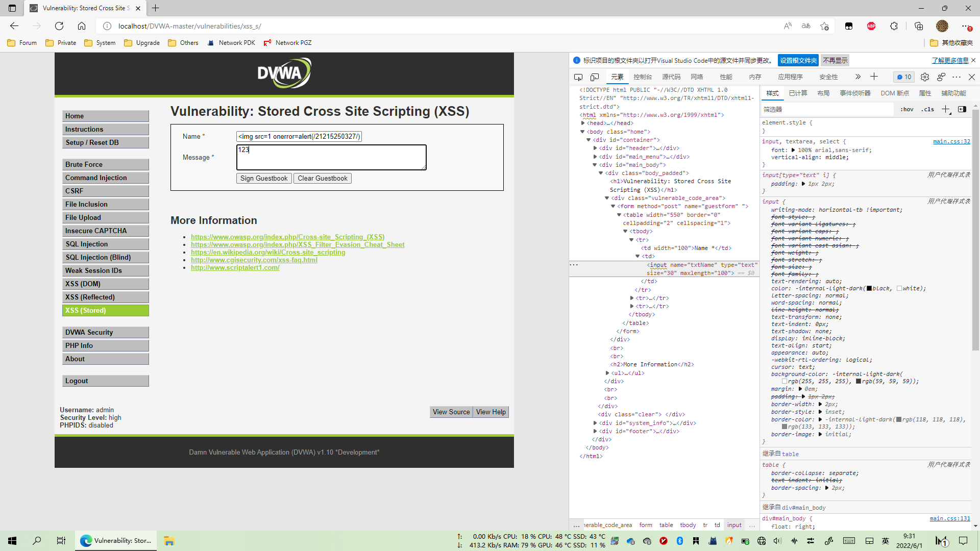The image size is (980, 551).
Task: Open DevTools settings gear icon
Action: pos(925,77)
